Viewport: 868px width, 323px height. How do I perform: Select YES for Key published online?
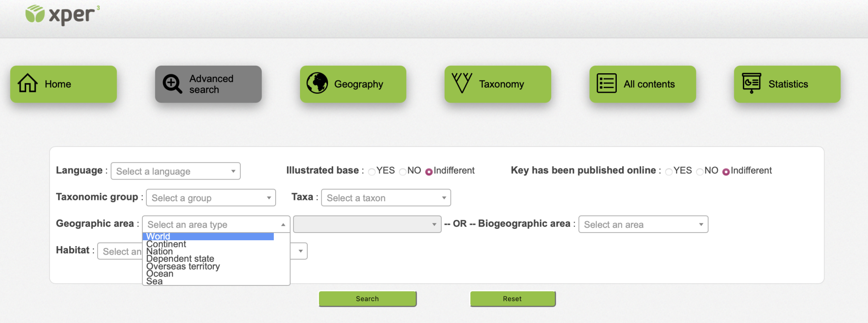(669, 171)
